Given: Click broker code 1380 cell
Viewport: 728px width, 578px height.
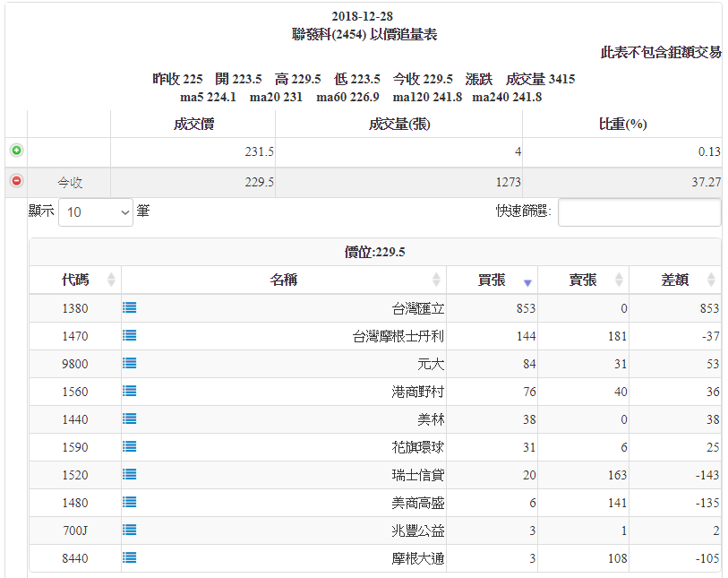Looking at the screenshot, I should point(75,308).
